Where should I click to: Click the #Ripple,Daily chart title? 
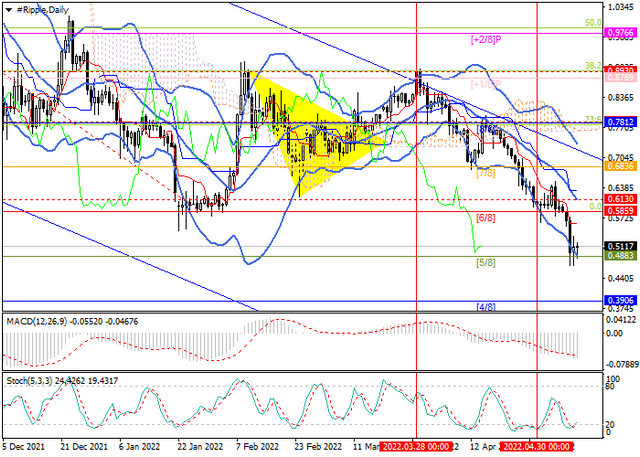pyautogui.click(x=42, y=10)
